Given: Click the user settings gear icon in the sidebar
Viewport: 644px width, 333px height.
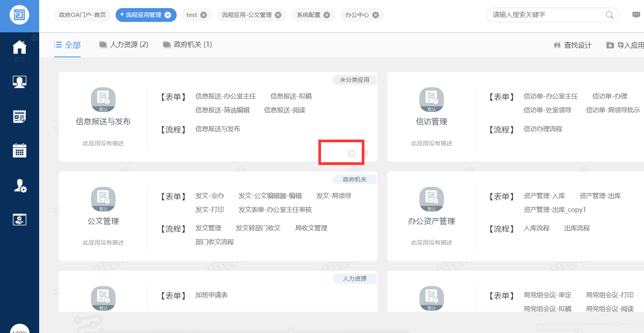Looking at the screenshot, I should (20, 186).
